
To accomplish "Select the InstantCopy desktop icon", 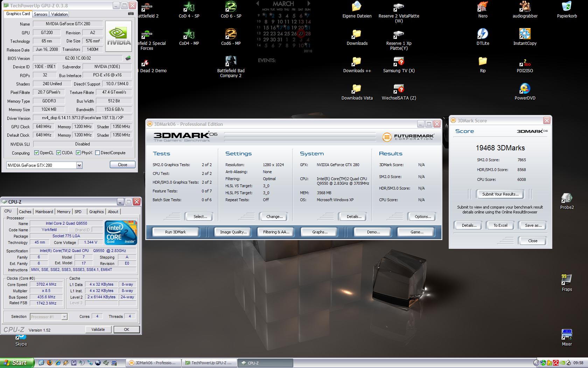I will coord(525,37).
